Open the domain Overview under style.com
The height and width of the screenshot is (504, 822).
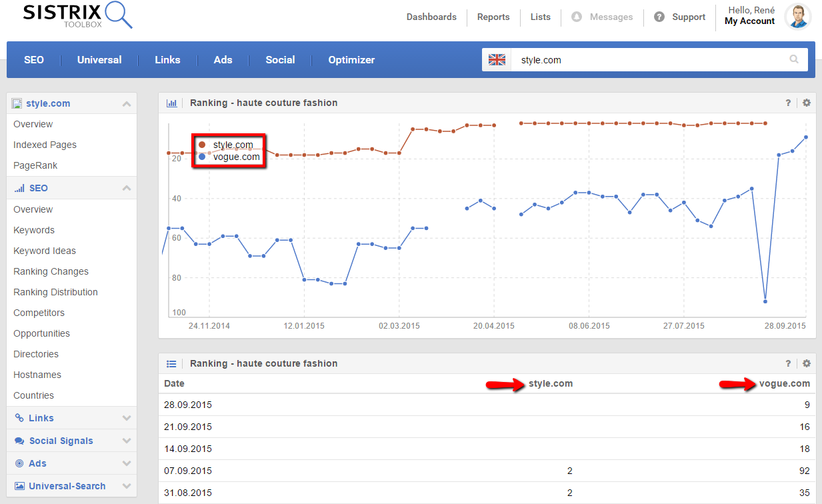pos(33,124)
